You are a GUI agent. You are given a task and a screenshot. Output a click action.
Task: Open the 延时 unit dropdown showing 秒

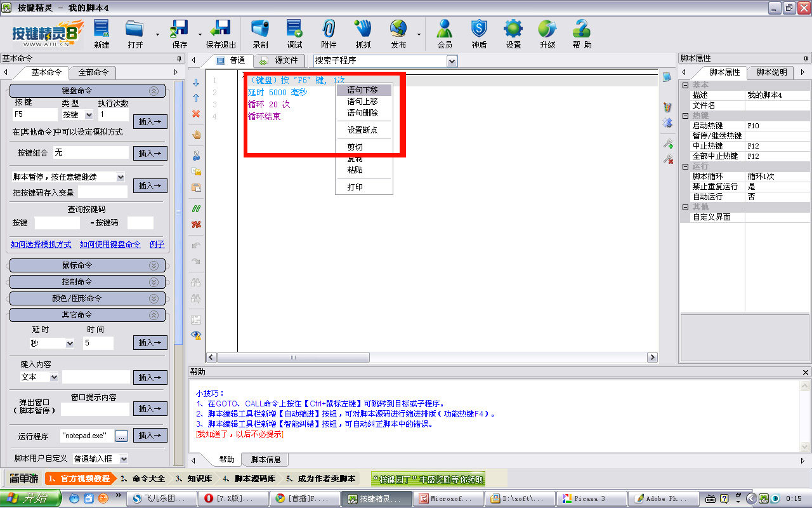[69, 344]
